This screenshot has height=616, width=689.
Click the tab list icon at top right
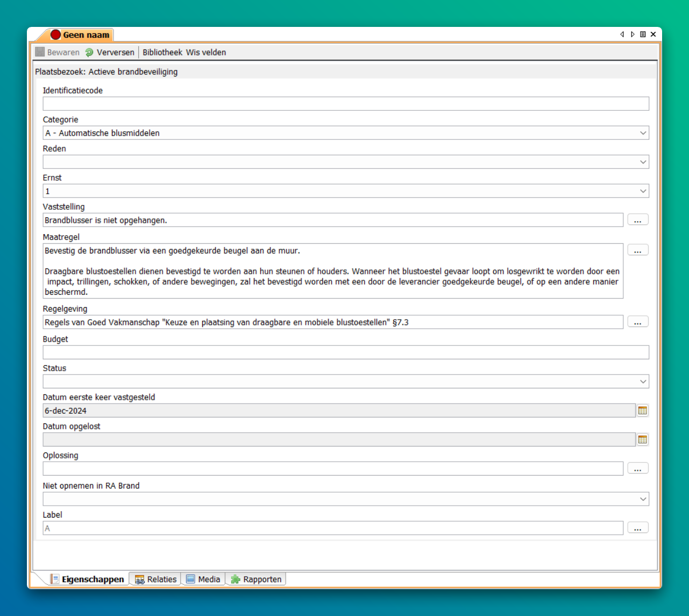[x=643, y=34]
